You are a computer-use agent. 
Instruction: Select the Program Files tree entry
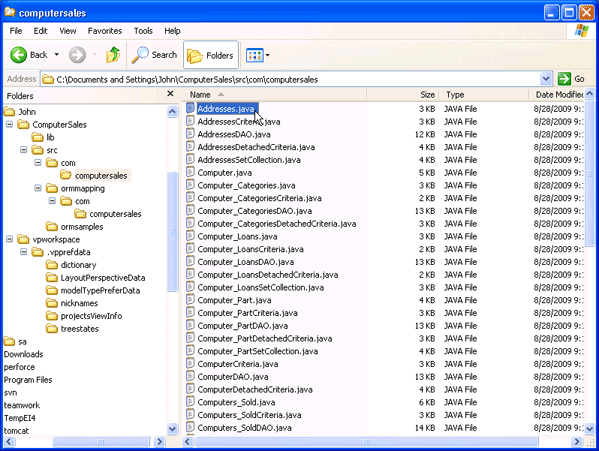point(28,380)
